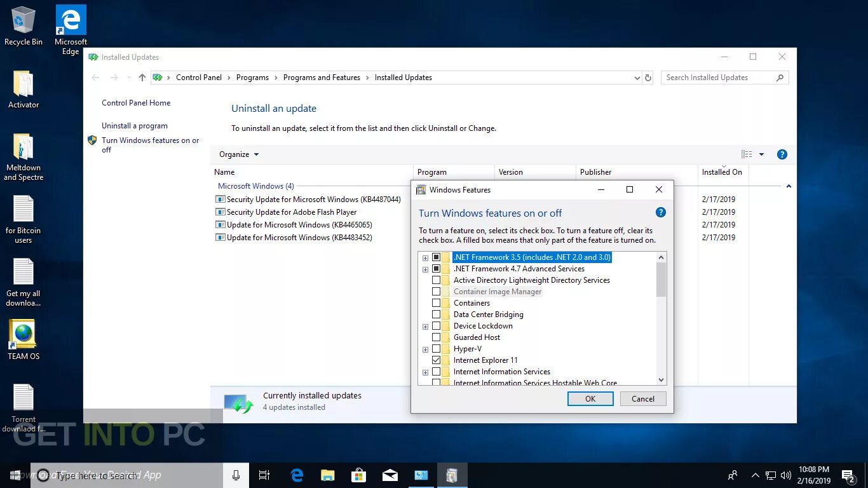Open the Mail app from the taskbar
This screenshot has height=488, width=868.
click(x=390, y=475)
